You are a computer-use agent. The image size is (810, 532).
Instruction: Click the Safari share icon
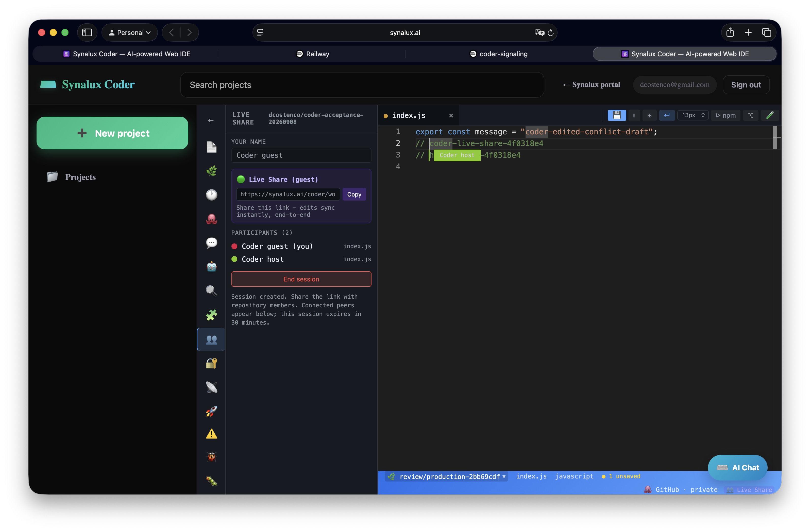730,33
